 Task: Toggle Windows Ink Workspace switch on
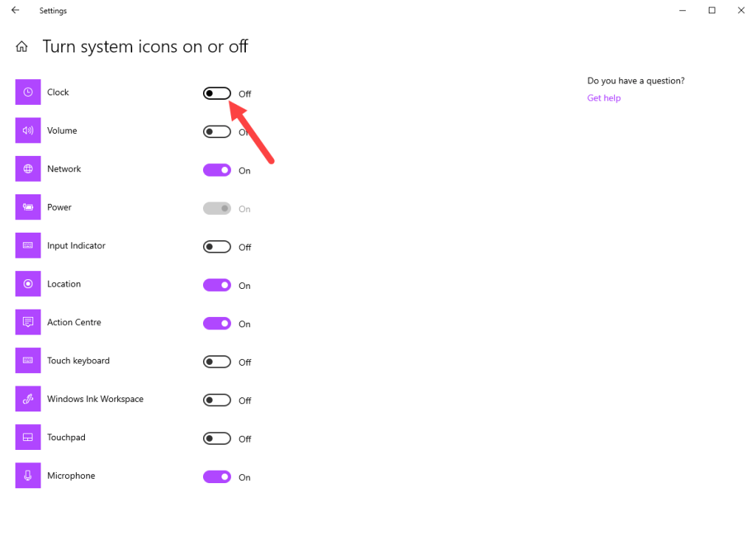(217, 400)
